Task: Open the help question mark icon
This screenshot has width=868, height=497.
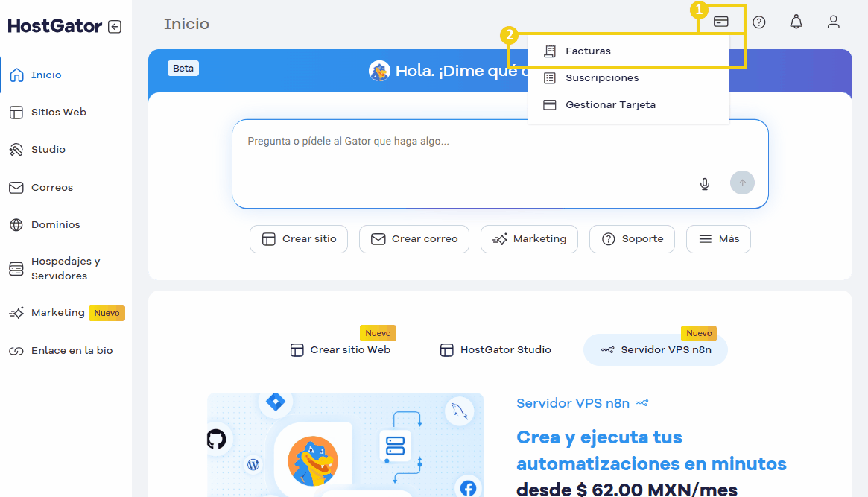Action: pos(758,22)
